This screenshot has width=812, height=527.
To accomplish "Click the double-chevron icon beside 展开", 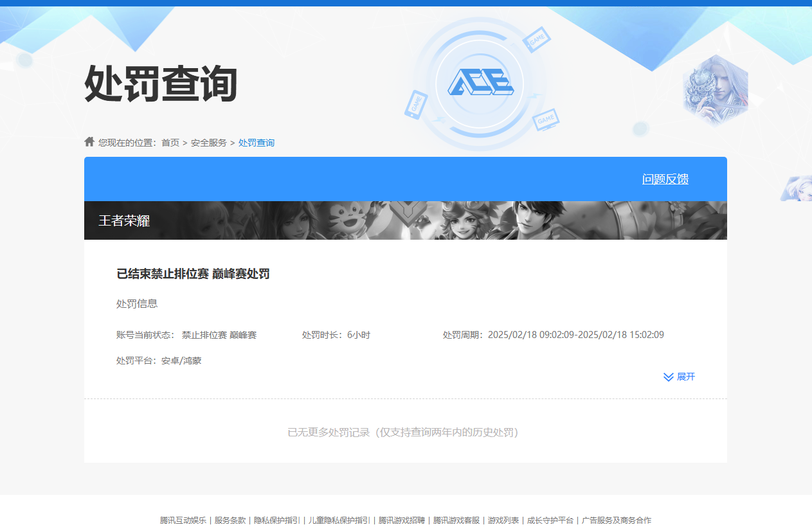I will [669, 377].
